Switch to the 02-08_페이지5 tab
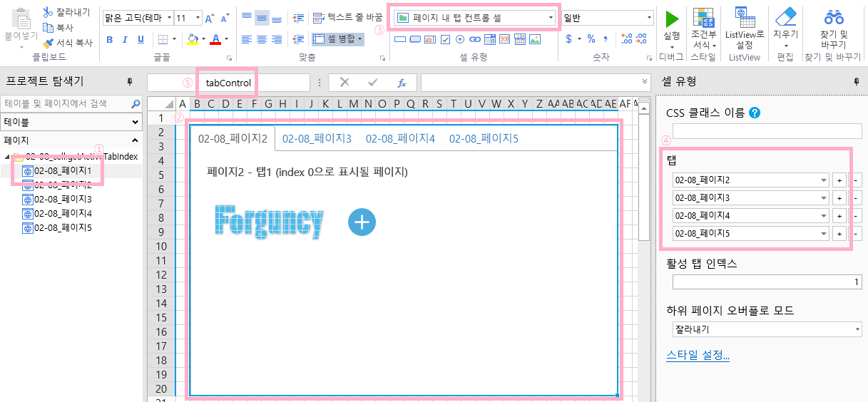Image resolution: width=868 pixels, height=402 pixels. [484, 139]
